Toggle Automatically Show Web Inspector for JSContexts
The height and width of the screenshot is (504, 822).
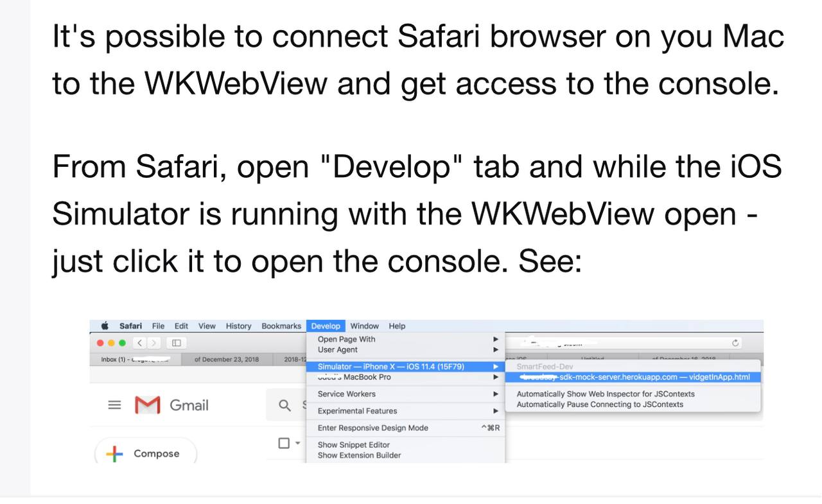[634, 394]
